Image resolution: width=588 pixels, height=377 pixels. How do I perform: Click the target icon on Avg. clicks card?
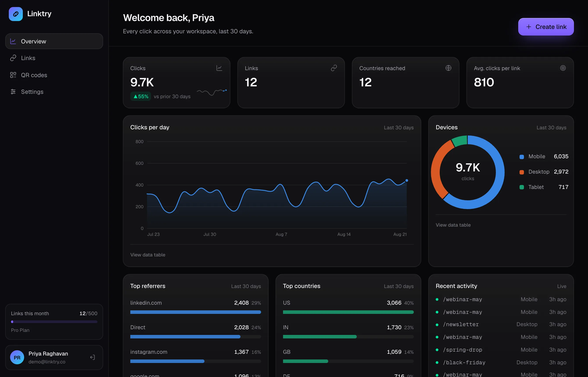tap(563, 68)
